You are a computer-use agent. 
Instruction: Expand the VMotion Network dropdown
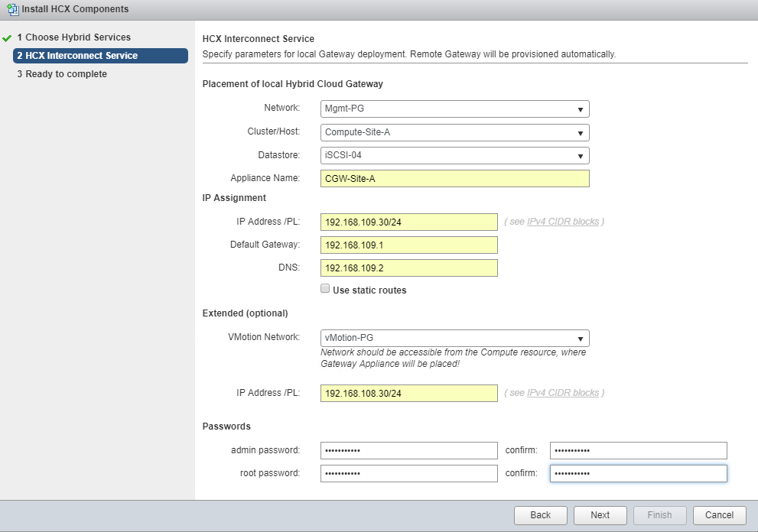(454, 338)
